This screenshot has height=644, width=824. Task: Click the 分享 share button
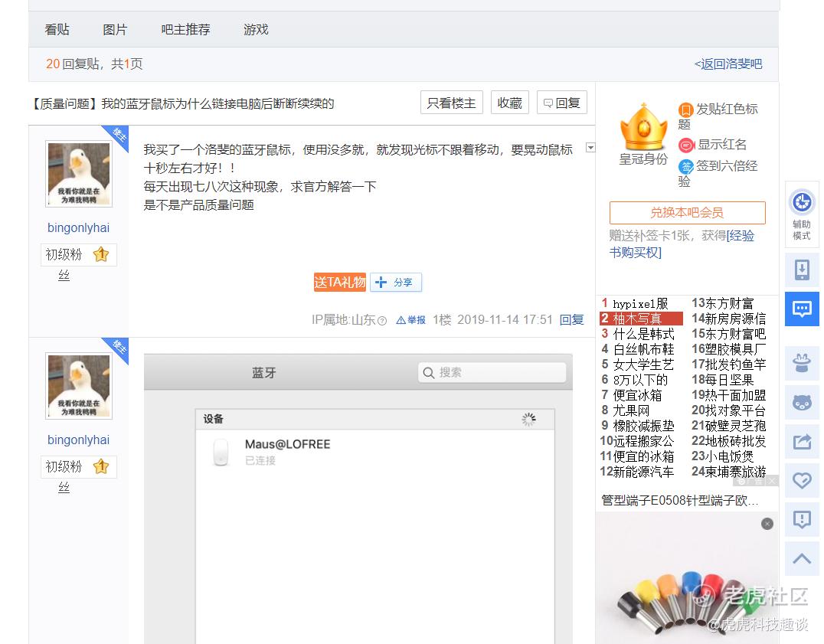tap(396, 283)
